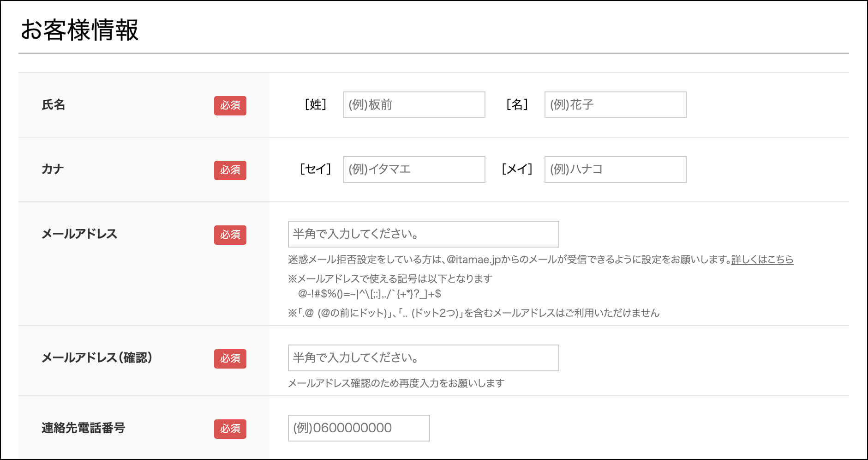
Task: Click the 必須 badge beside メールアドレス(確認)
Action: (x=230, y=358)
